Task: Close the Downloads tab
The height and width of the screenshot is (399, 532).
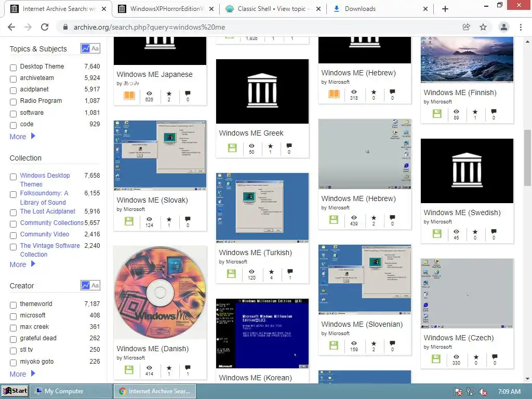Action: (x=425, y=9)
